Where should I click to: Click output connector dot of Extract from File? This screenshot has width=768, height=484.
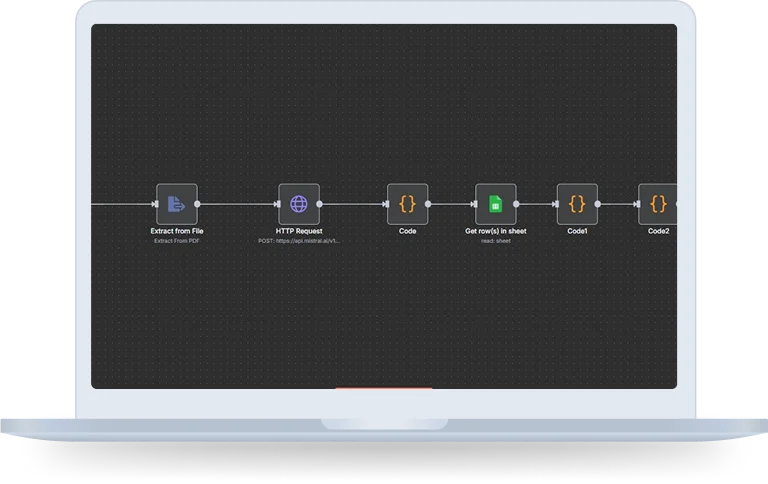click(x=197, y=204)
